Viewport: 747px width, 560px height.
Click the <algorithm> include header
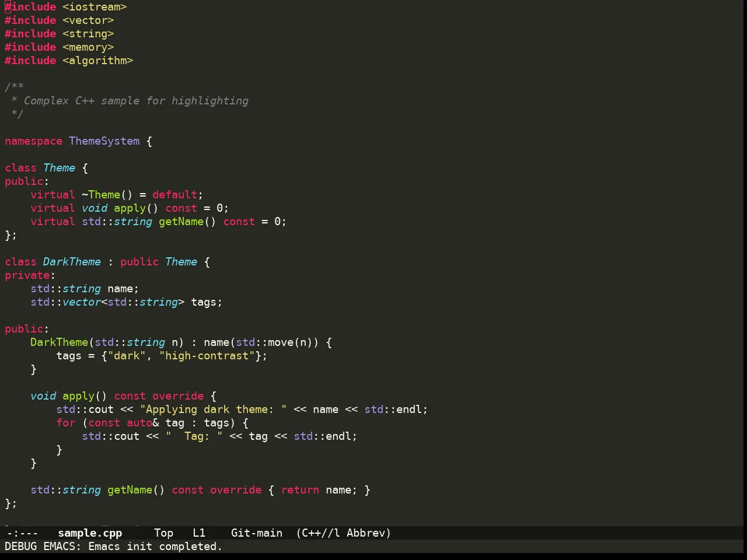click(x=98, y=61)
